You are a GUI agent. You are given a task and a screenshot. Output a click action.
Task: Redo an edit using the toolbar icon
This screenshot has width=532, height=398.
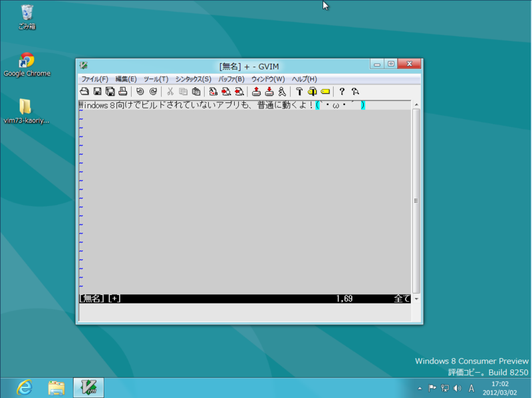[150, 91]
